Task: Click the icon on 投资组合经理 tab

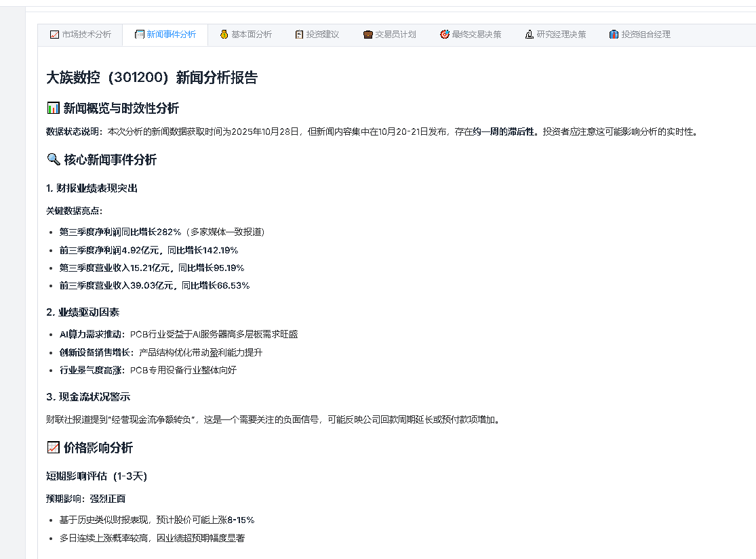Action: [614, 35]
